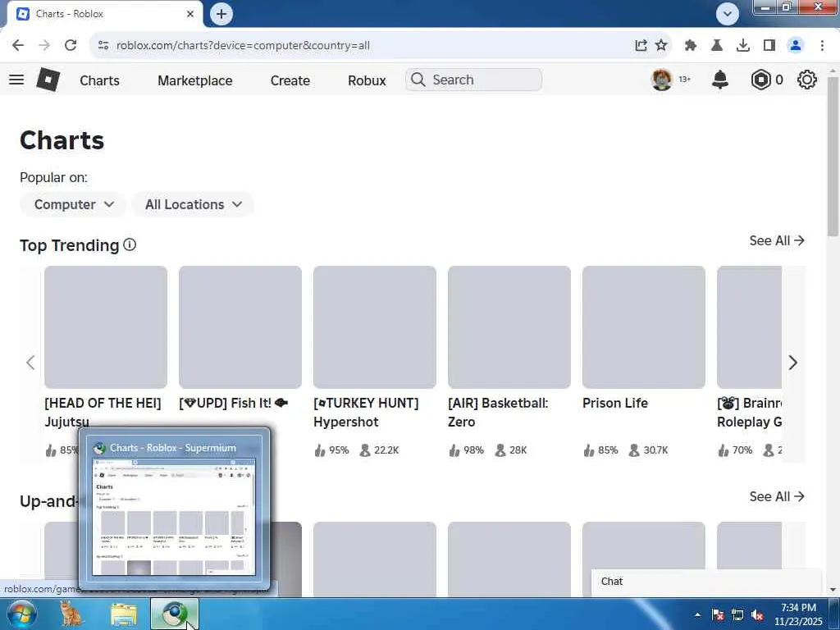Click the Basketball: Zero game thumbnail
This screenshot has height=630, width=840.
click(509, 327)
